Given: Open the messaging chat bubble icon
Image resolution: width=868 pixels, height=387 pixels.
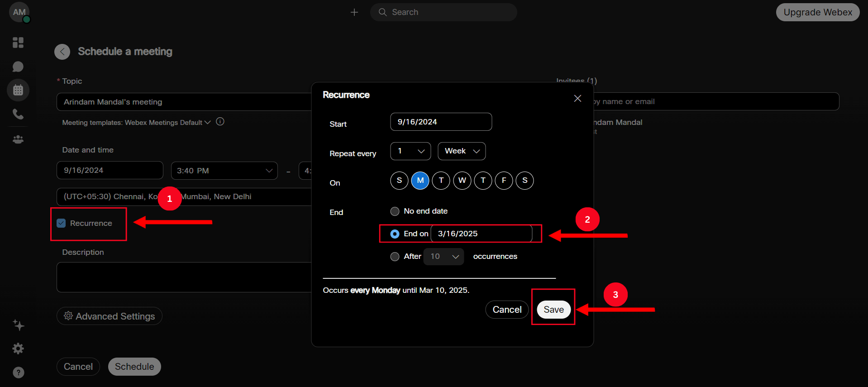Looking at the screenshot, I should [x=18, y=67].
